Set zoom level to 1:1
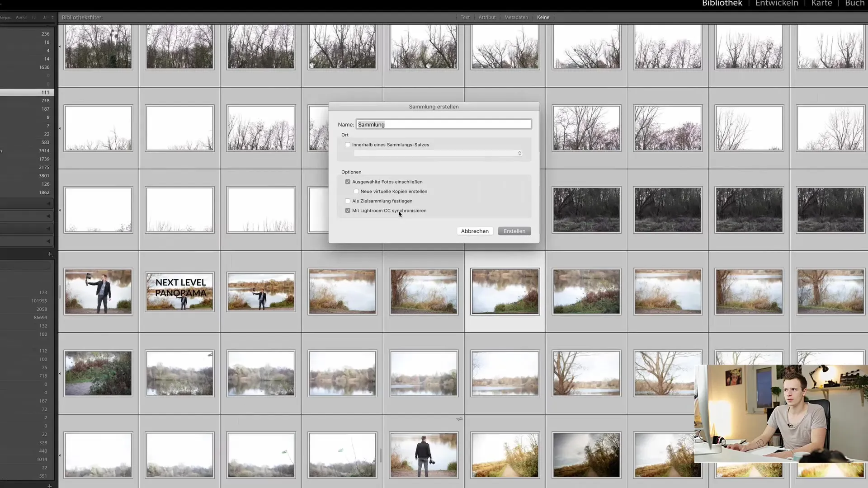Viewport: 868px width, 488px height. click(34, 17)
